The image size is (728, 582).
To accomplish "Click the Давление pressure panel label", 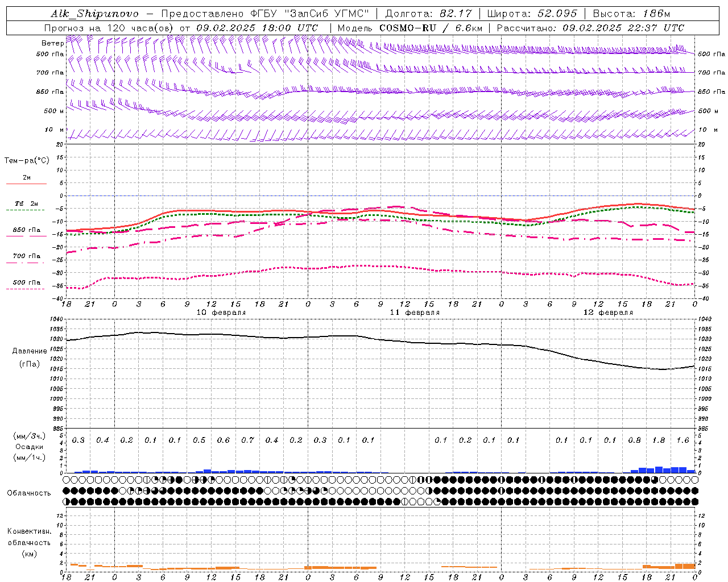I will (x=30, y=351).
